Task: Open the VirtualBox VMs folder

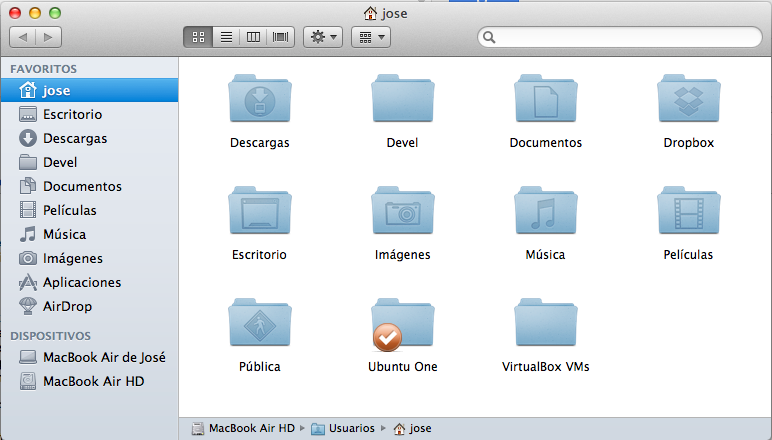Action: pyautogui.click(x=545, y=324)
